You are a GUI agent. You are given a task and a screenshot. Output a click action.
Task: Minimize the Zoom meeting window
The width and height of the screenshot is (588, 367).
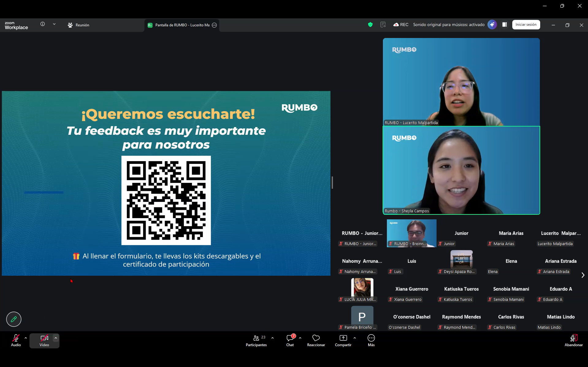click(x=553, y=25)
